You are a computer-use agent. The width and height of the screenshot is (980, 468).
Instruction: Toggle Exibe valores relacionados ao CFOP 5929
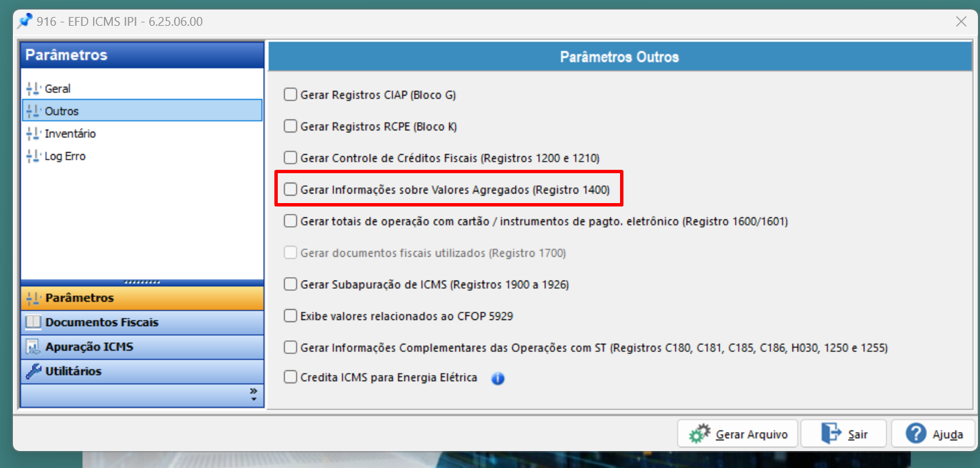click(x=291, y=315)
